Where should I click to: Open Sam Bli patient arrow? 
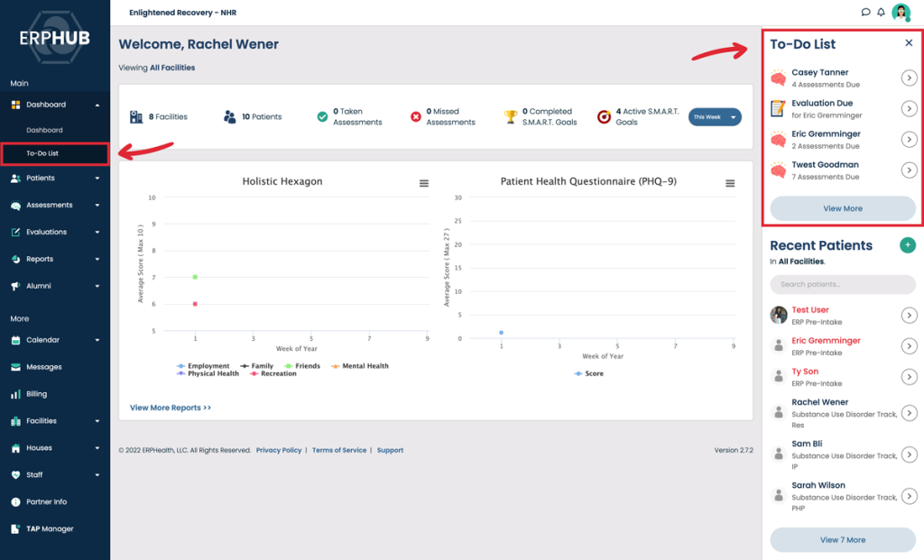909,454
